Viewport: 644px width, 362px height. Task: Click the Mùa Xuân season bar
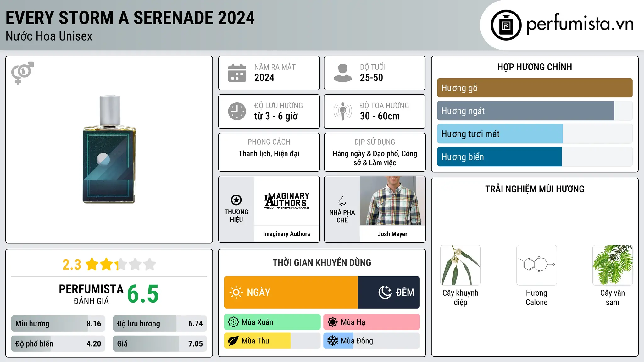[x=272, y=322]
